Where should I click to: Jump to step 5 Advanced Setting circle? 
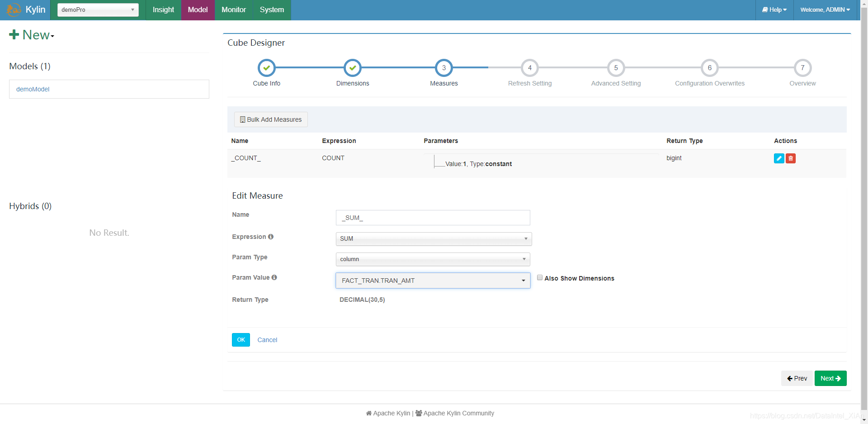coord(616,68)
